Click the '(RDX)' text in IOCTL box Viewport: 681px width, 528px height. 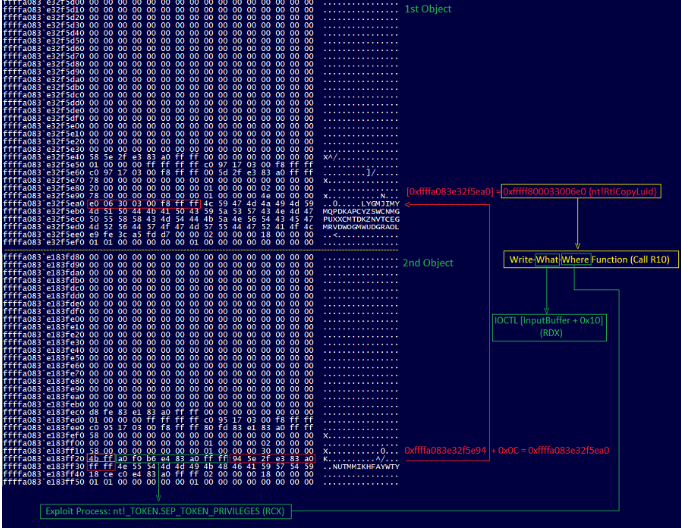click(x=545, y=332)
